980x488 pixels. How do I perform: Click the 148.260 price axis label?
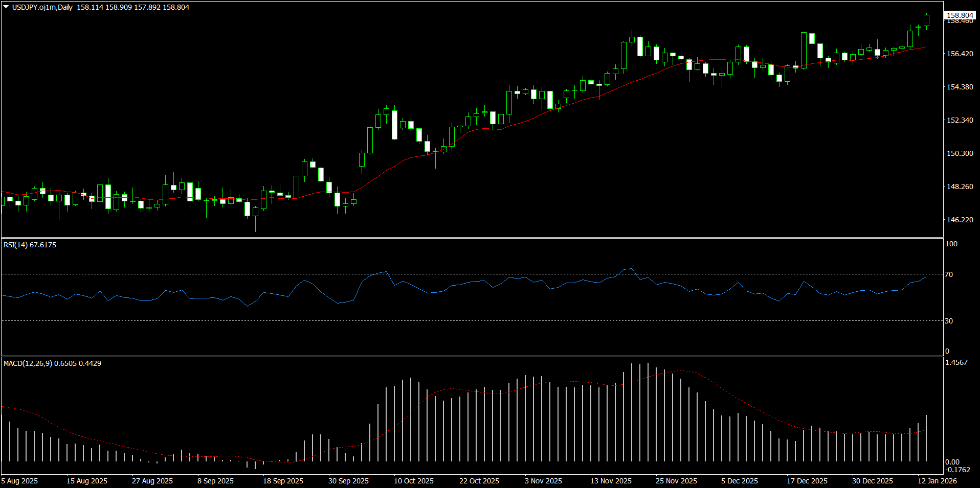coord(960,187)
